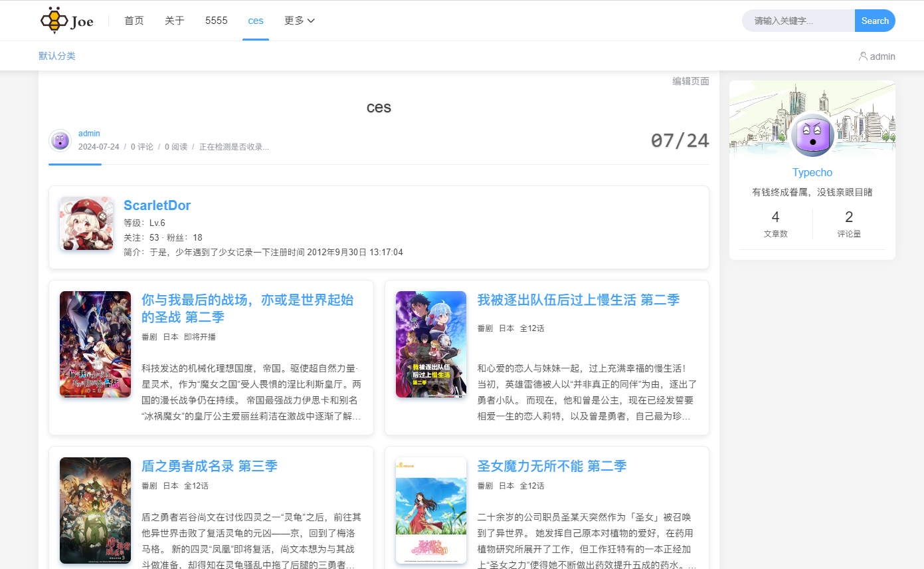
Task: Click the purple Typecho sidebar avatar
Action: (812, 135)
